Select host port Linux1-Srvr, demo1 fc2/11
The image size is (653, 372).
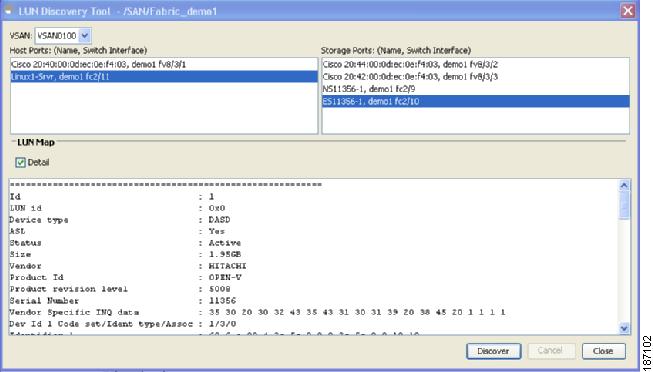pos(164,77)
